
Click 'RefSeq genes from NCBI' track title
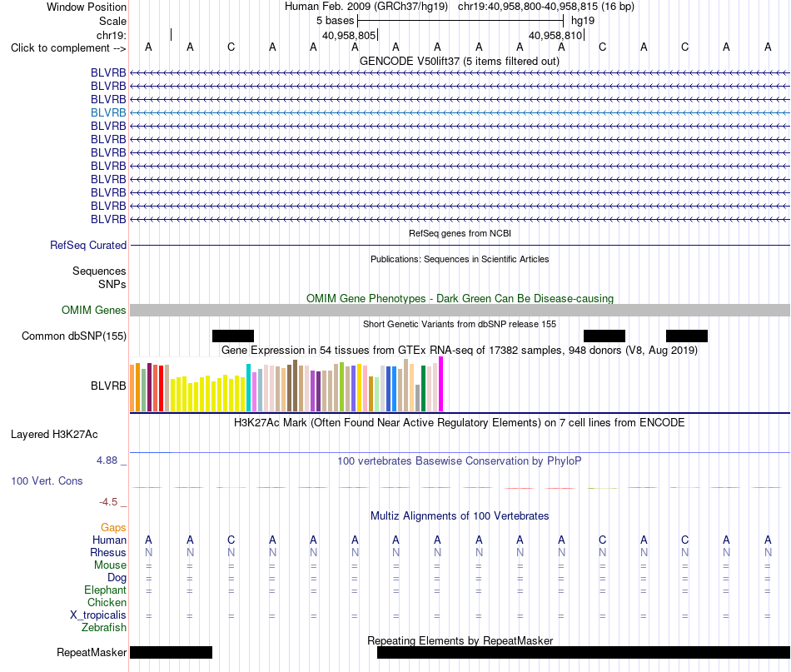460,234
